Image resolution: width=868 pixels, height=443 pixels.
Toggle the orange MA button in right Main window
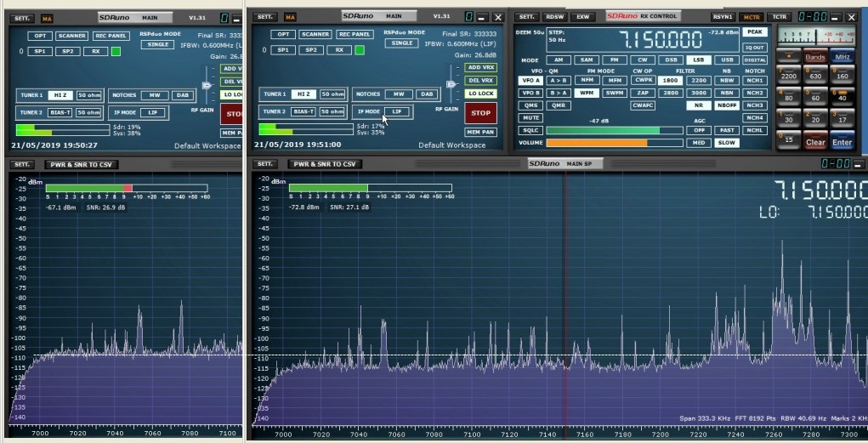(x=290, y=17)
